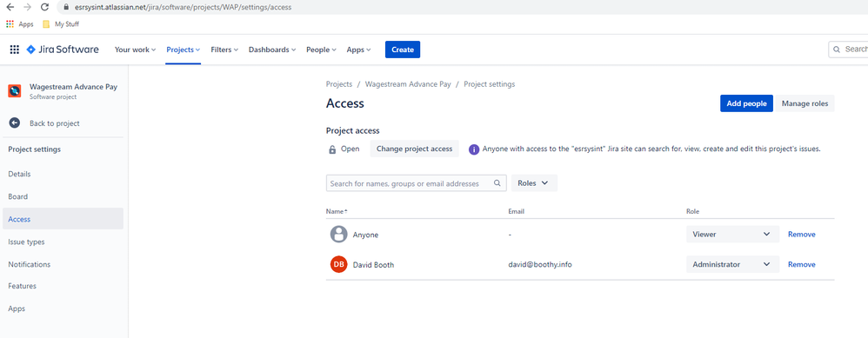Image resolution: width=868 pixels, height=338 pixels.
Task: Click the Change project access button
Action: point(415,149)
